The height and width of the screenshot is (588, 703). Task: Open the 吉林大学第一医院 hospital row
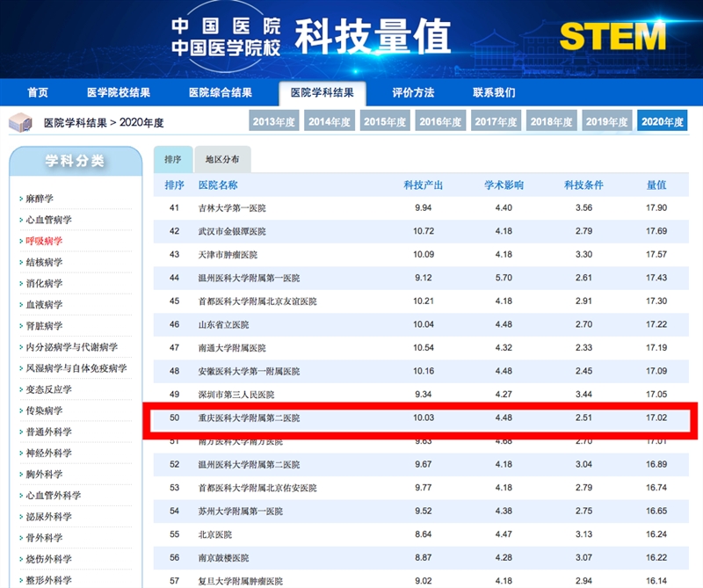click(x=232, y=208)
